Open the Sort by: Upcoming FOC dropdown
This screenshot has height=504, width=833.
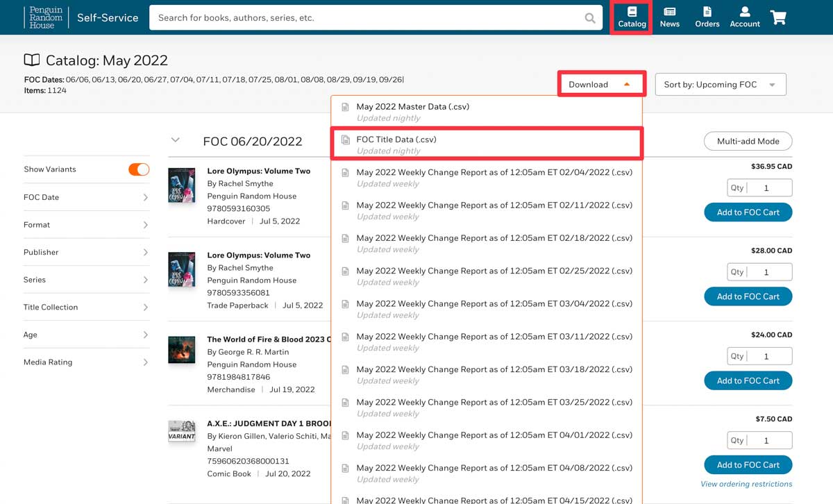pyautogui.click(x=721, y=85)
